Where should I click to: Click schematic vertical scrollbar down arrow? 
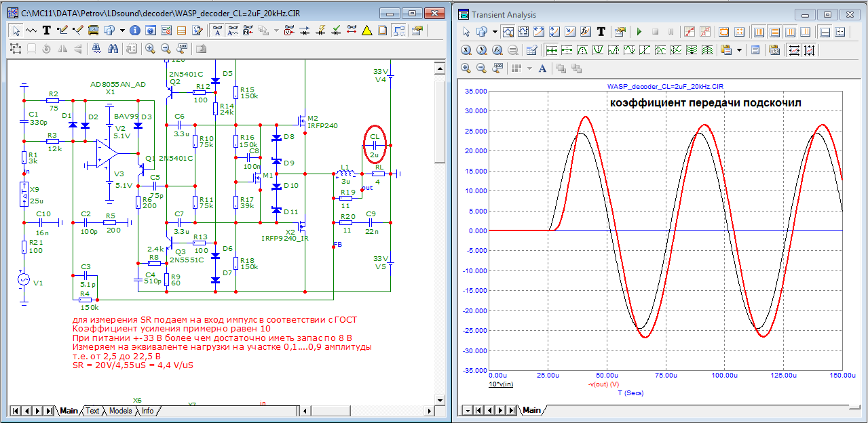click(x=440, y=400)
